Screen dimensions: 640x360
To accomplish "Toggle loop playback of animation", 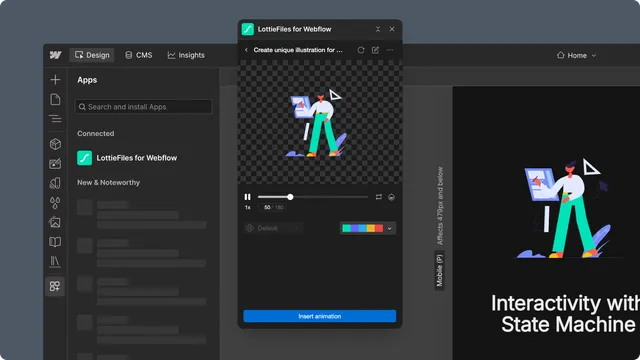I will tap(379, 197).
